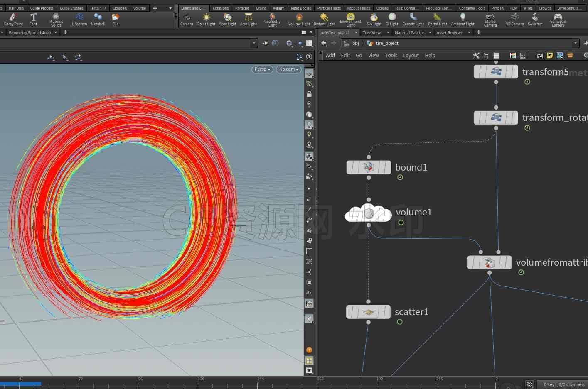Open the left pane path dropdown
Viewport: 588px width, 389px height.
point(254,43)
